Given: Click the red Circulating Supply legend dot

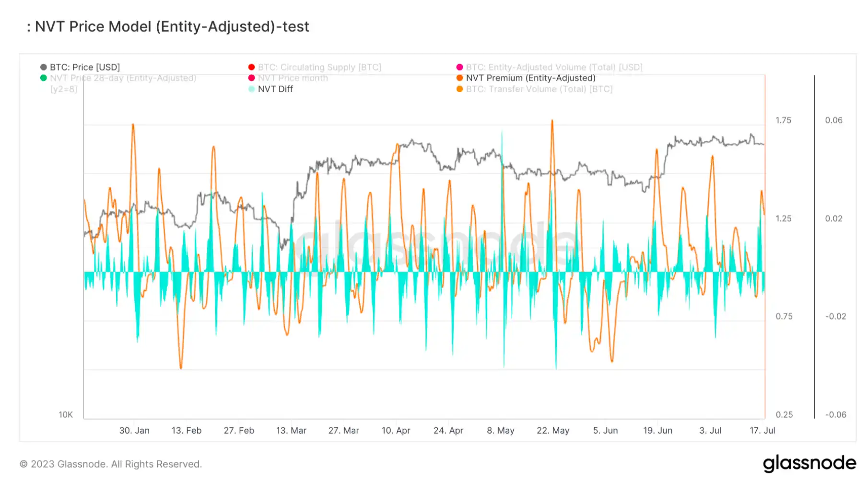Looking at the screenshot, I should point(251,67).
